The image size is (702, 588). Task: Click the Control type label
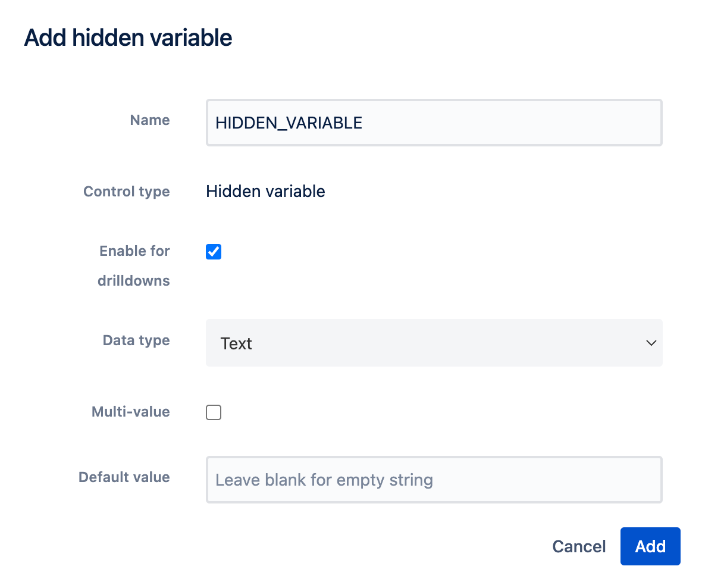pos(126,192)
